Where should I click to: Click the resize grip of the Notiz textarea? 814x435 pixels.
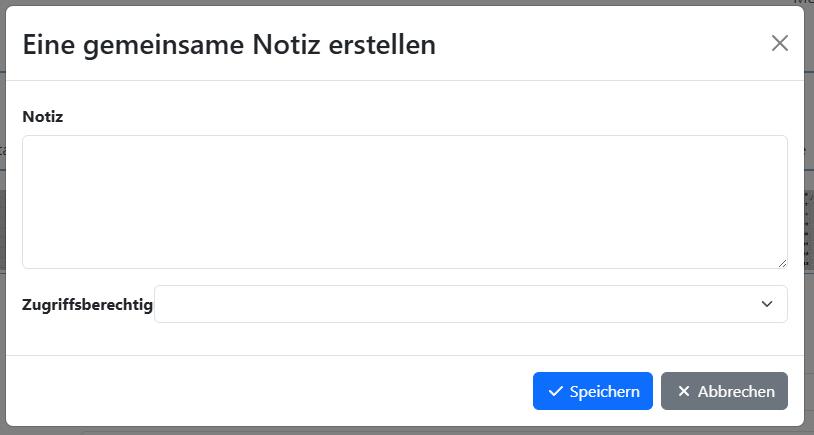tap(781, 262)
